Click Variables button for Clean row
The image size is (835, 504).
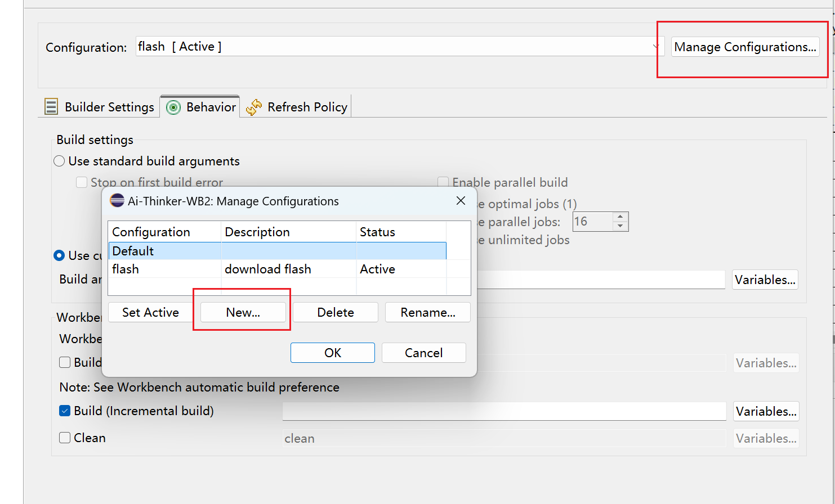click(x=766, y=438)
